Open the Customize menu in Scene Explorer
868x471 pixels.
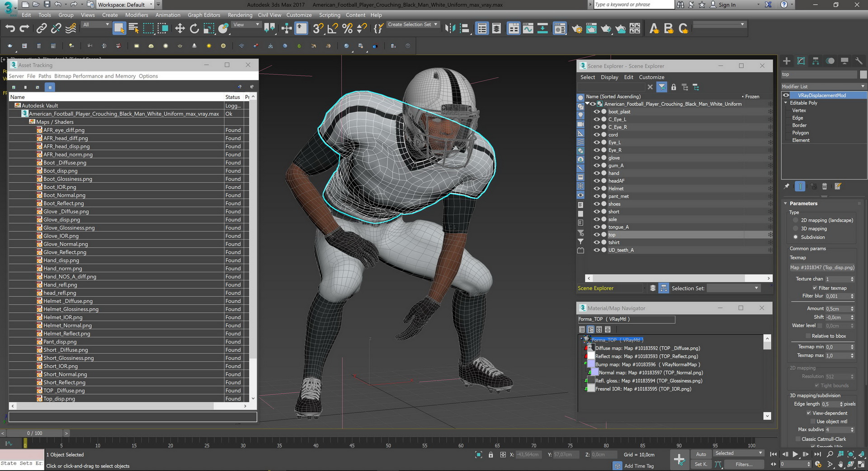[x=651, y=77]
